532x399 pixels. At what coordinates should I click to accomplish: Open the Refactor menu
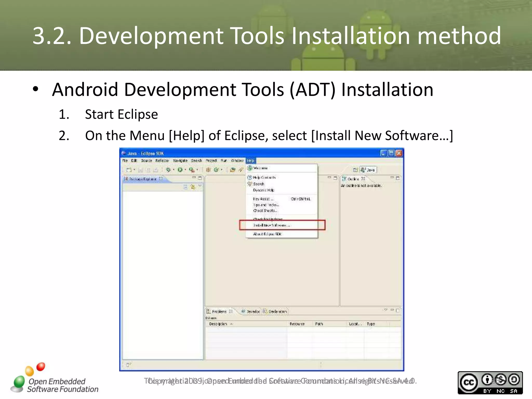pyautogui.click(x=162, y=161)
